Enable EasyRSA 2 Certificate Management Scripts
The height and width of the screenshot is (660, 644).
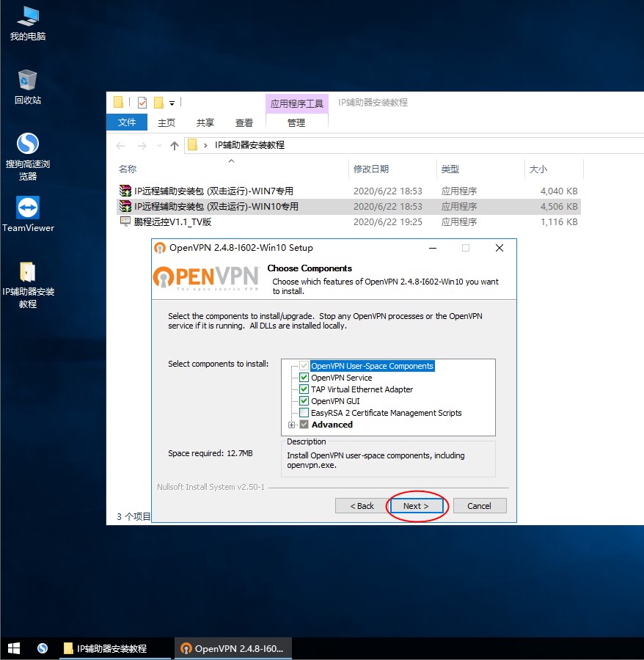304,412
